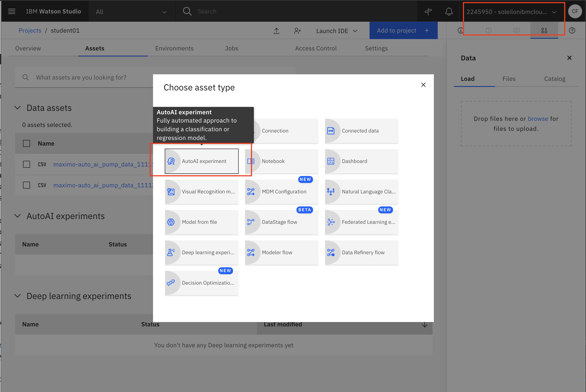The image size is (586, 392).
Task: Click IBM Watson Studio home title
Action: (53, 12)
